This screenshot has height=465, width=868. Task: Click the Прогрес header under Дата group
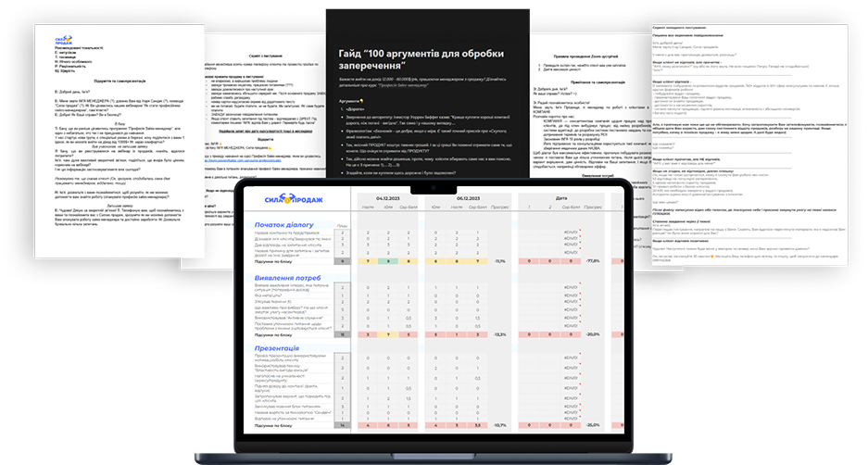click(x=592, y=207)
